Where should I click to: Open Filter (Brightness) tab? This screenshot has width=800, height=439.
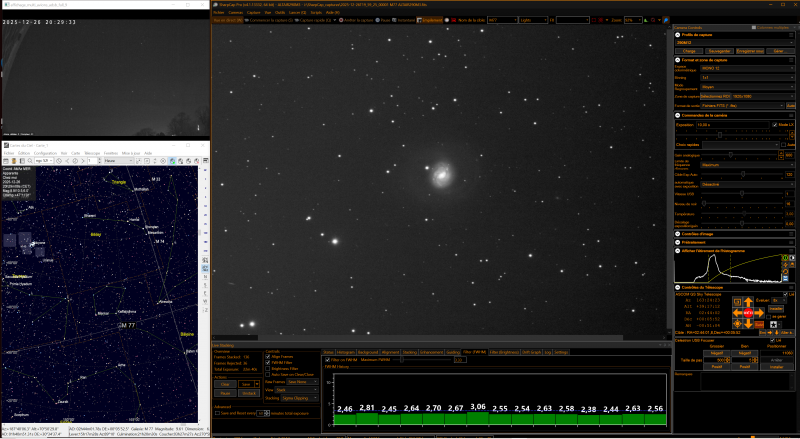click(504, 352)
